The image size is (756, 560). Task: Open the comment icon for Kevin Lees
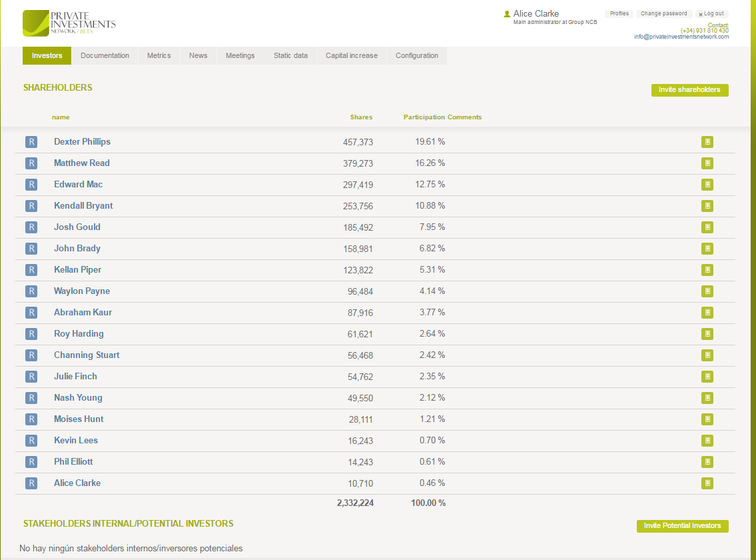[x=707, y=441]
